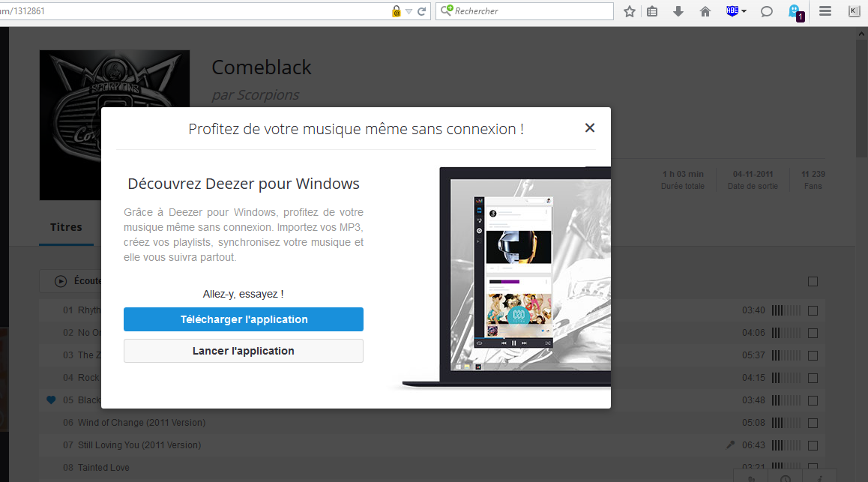Click the K extension icon
Screen dimensions: 868x482
854,11
